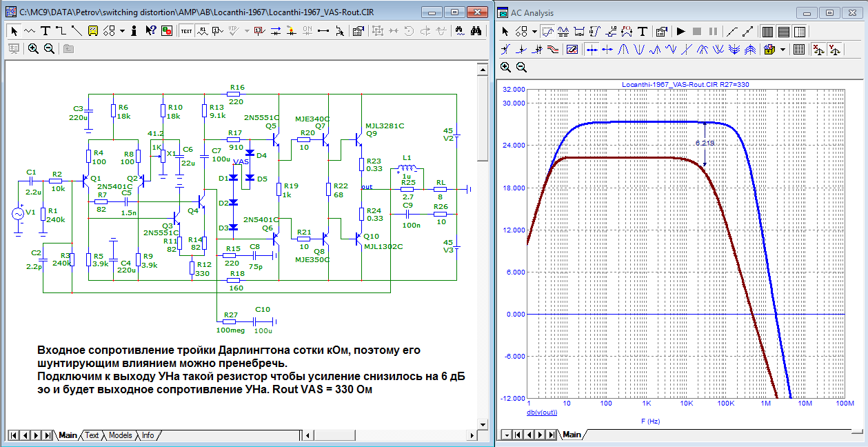Screen dimensions: 868x447
Task: Expand the component shapes dropdown in schematic toolbar
Action: click(122, 30)
